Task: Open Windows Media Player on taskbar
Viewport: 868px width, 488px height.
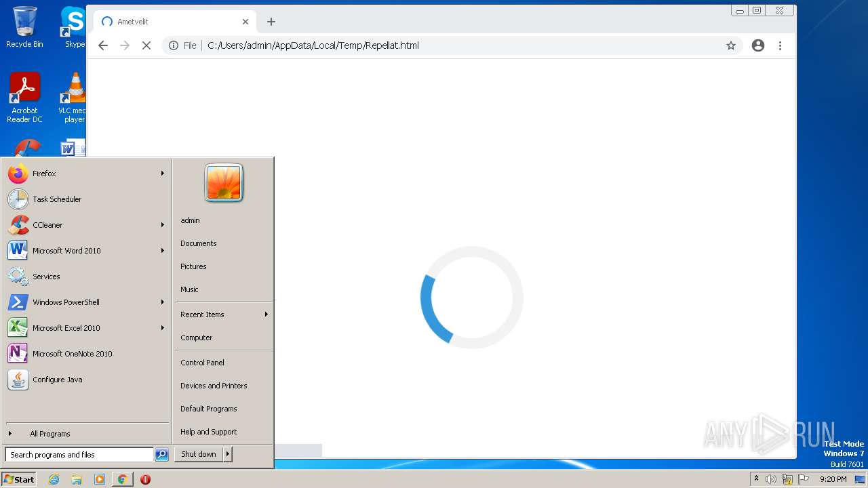Action: tap(100, 479)
